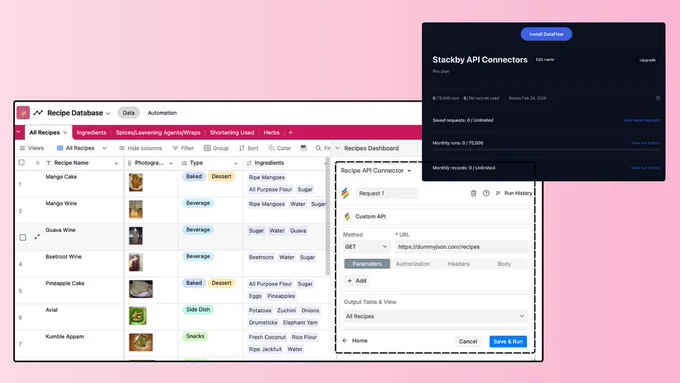Expand the Recipe Database name dropdown
The width and height of the screenshot is (680, 383).
point(108,113)
